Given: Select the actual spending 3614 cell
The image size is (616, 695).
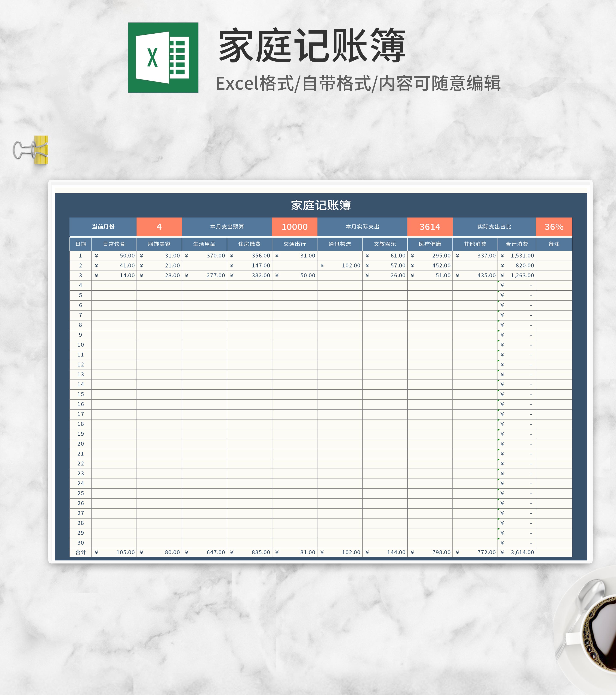Looking at the screenshot, I should coord(430,227).
